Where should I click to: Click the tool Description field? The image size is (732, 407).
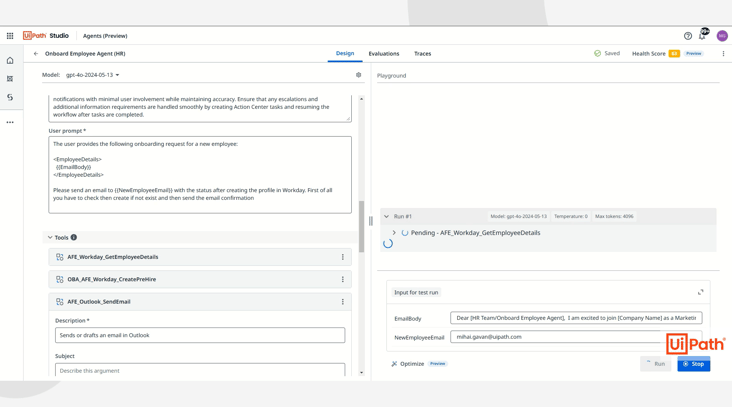pyautogui.click(x=200, y=335)
